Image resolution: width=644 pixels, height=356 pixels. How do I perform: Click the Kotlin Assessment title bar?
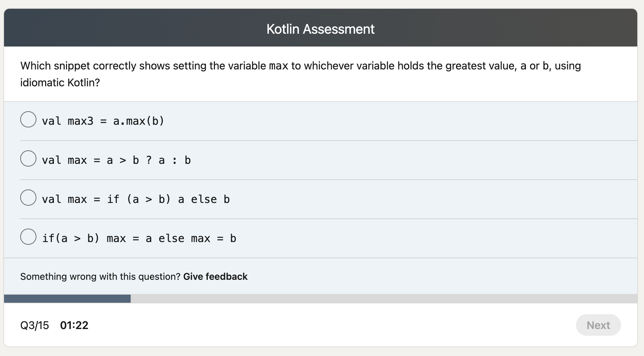[320, 29]
